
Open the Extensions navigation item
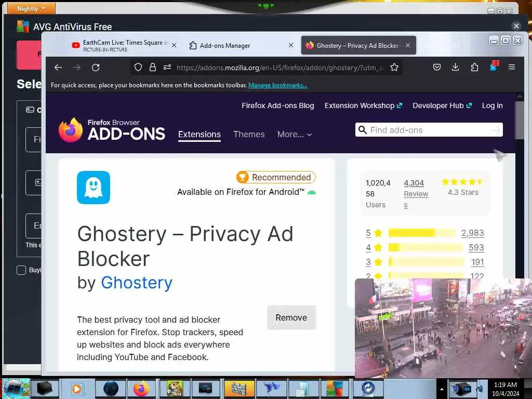[x=199, y=135]
